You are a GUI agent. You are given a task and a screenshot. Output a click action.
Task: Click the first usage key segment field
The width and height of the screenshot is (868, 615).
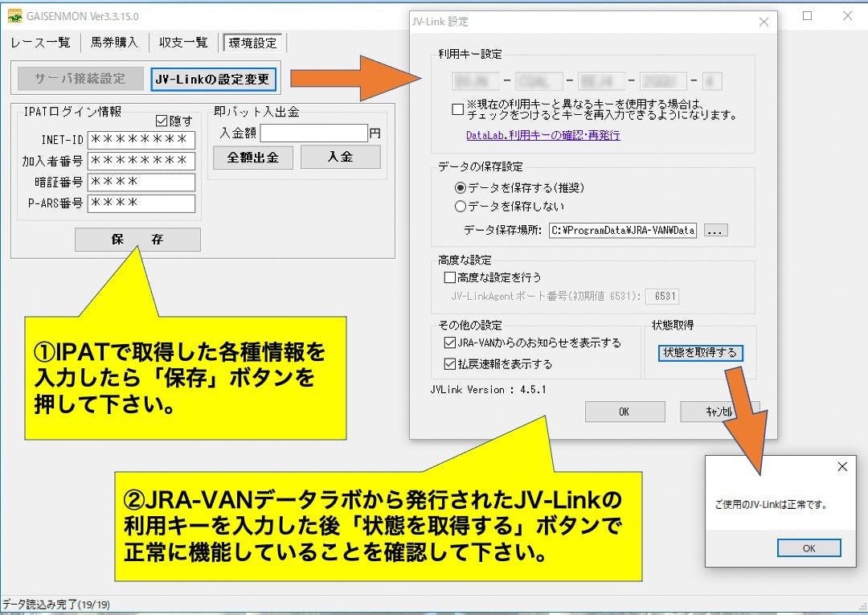[x=476, y=81]
